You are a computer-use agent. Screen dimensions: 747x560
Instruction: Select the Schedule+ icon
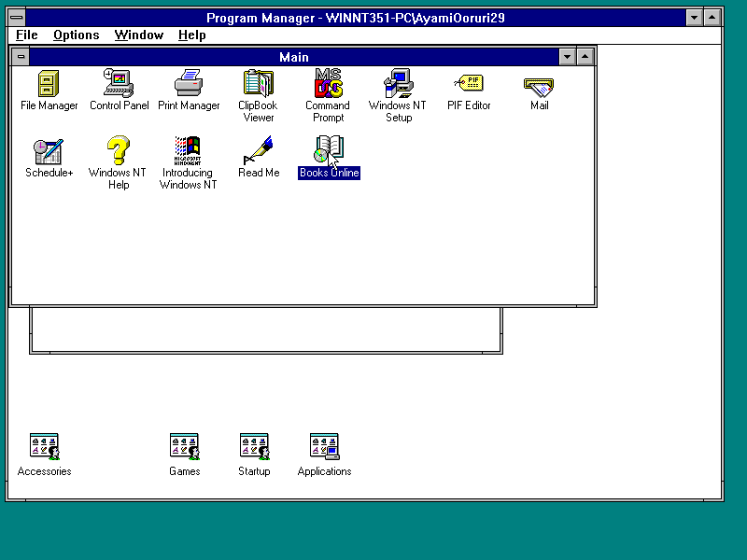click(x=49, y=151)
